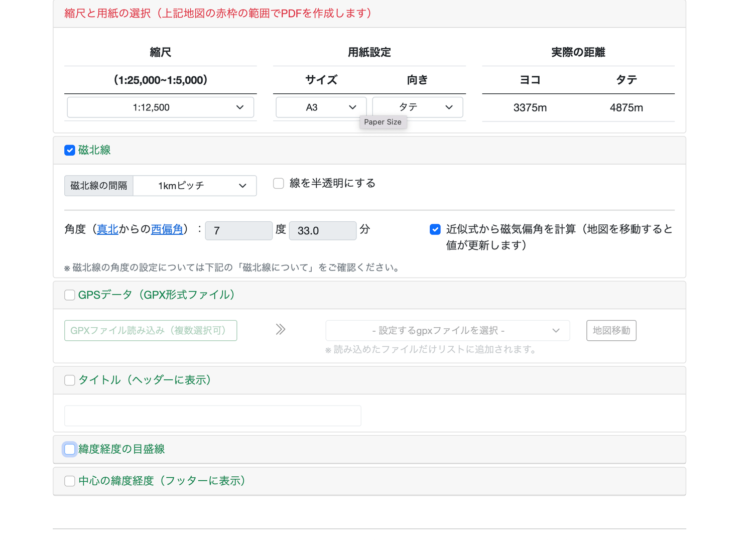Click GPXファイル読み込み button
756x542 pixels.
[151, 331]
